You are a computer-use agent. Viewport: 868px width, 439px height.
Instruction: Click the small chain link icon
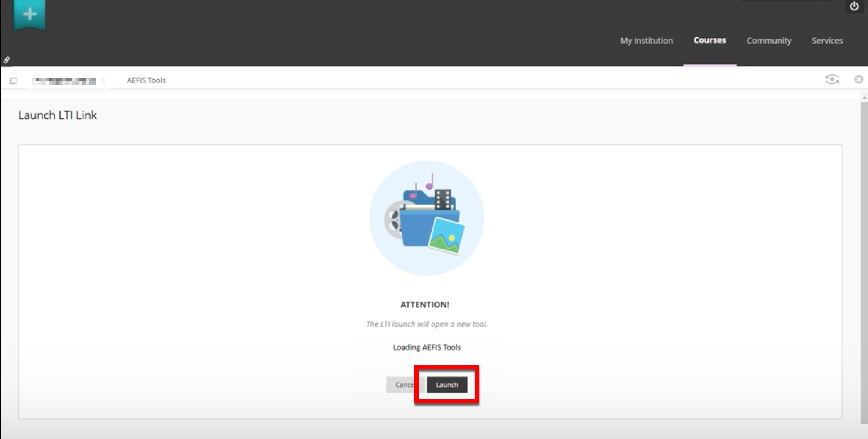point(7,60)
